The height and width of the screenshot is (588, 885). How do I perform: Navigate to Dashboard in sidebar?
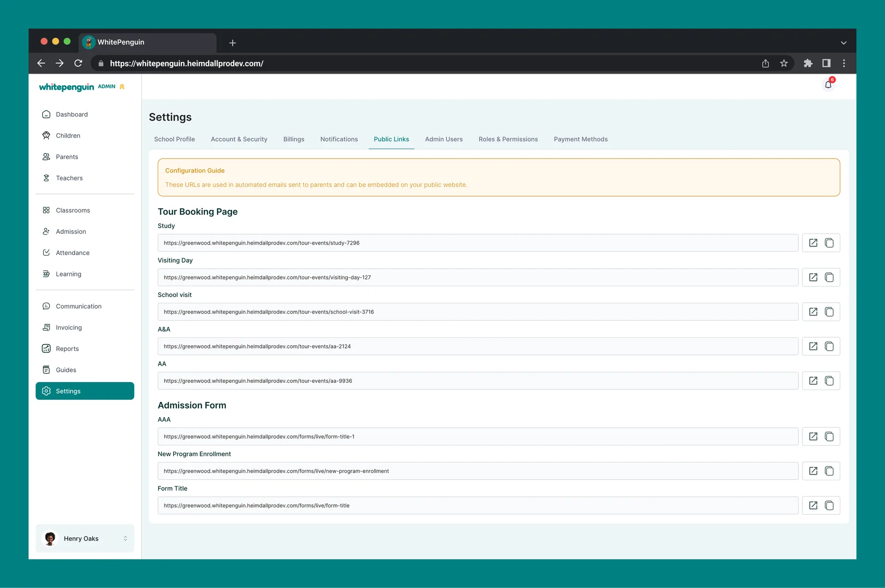point(85,114)
